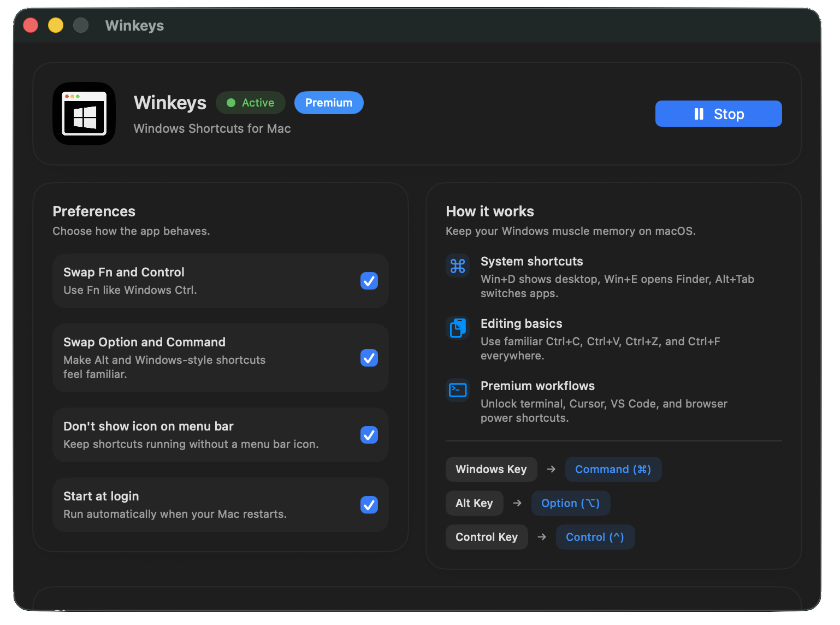Uncheck Swap Option and Command

tap(369, 358)
